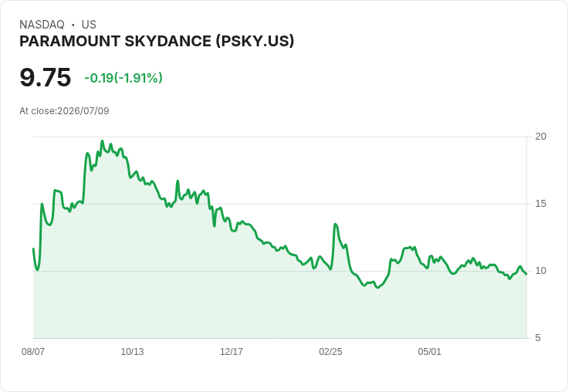Viewport: 568px width, 392px height.
Task: Click the 15 price axis label
Action: tap(540, 204)
